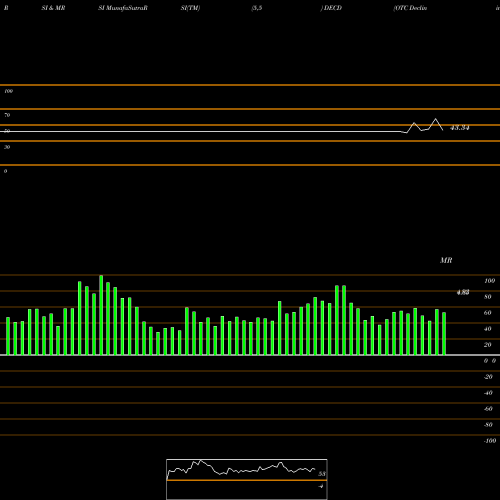The height and width of the screenshot is (500, 500).
Task: Click the RSI 100 level label on left
Action: [x=8, y=91]
